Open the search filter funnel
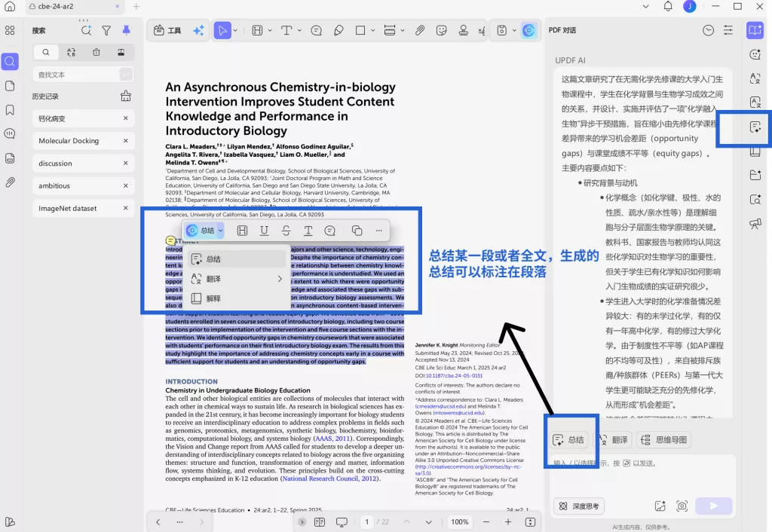Screen dimensions: 772x532 pos(106,30)
